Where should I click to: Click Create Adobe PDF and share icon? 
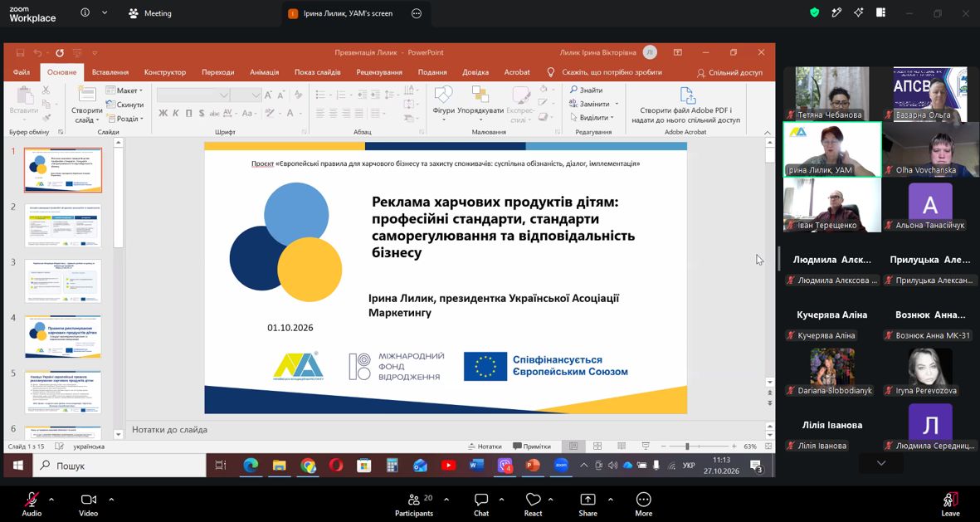click(688, 95)
